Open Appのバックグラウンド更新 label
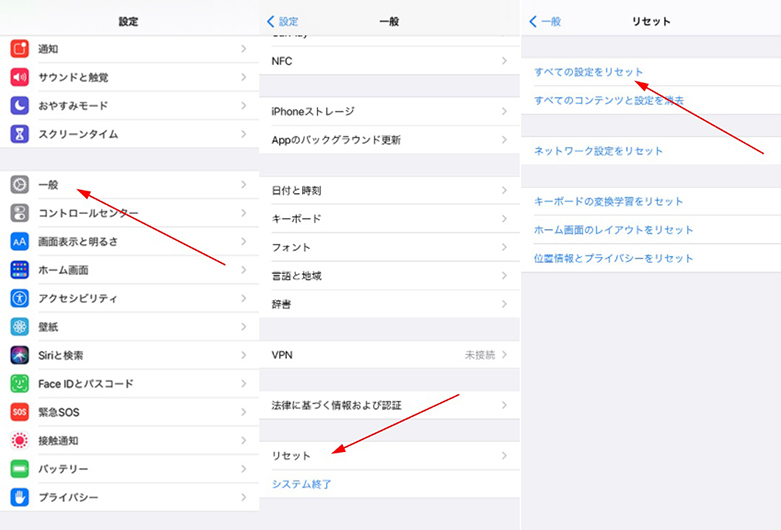This screenshot has width=781, height=530. point(336,139)
